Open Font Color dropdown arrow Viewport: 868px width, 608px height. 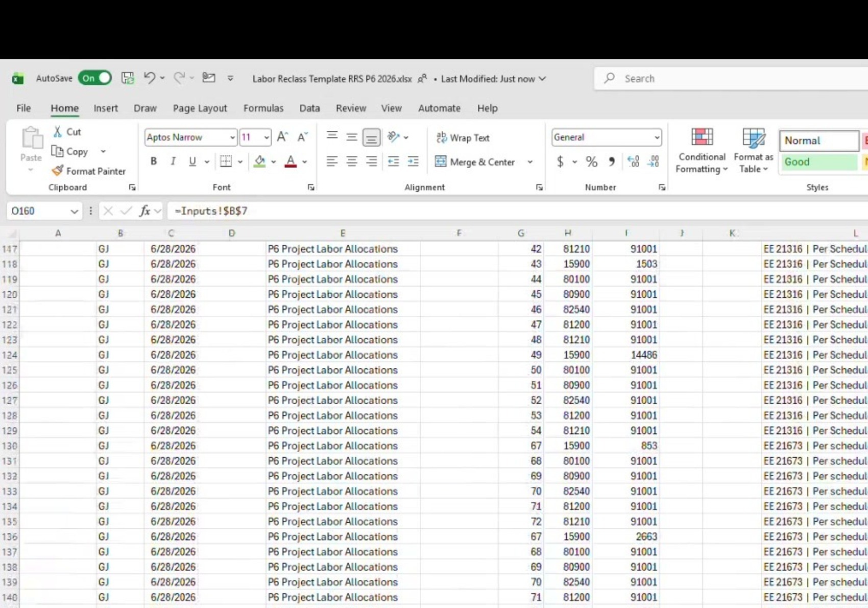point(305,162)
